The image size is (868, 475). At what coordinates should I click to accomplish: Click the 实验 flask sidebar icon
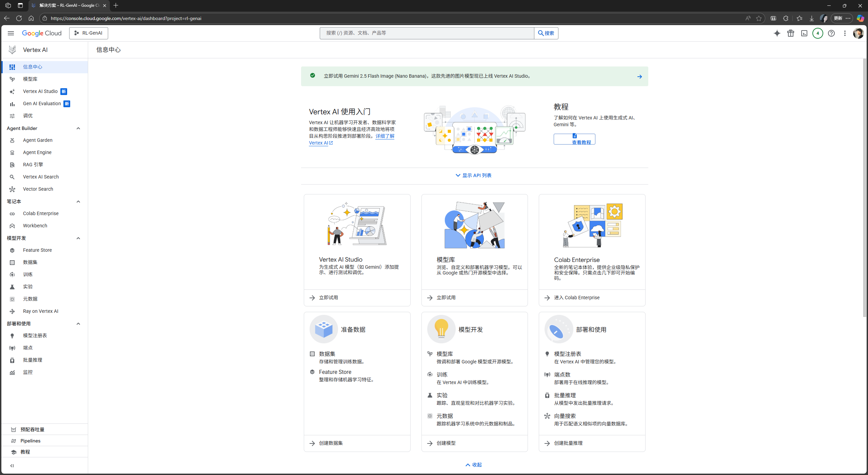tap(12, 287)
